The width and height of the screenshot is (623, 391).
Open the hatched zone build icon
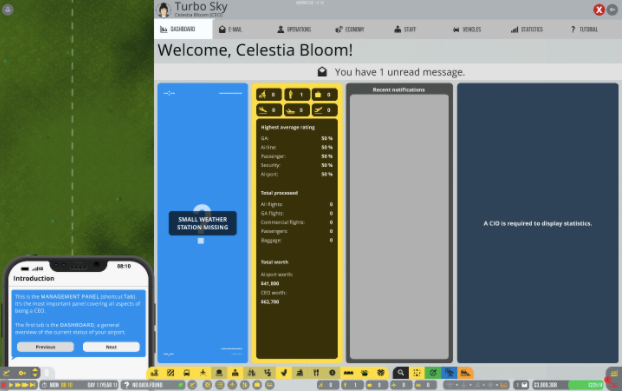tap(170, 373)
